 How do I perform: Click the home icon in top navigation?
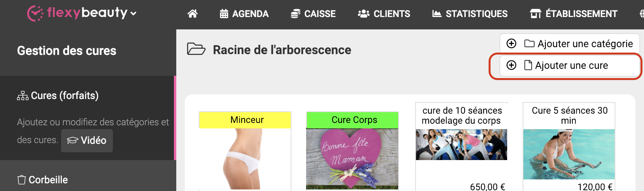pyautogui.click(x=193, y=14)
